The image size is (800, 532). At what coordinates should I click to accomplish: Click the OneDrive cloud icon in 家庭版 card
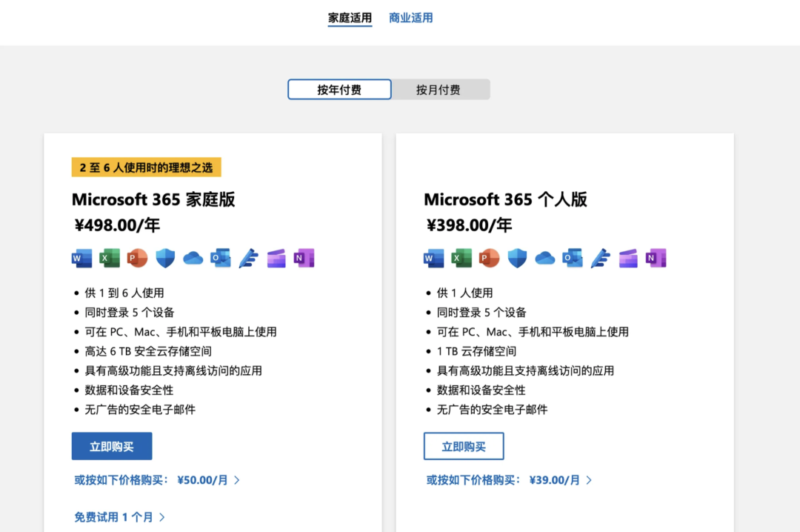[x=193, y=259]
